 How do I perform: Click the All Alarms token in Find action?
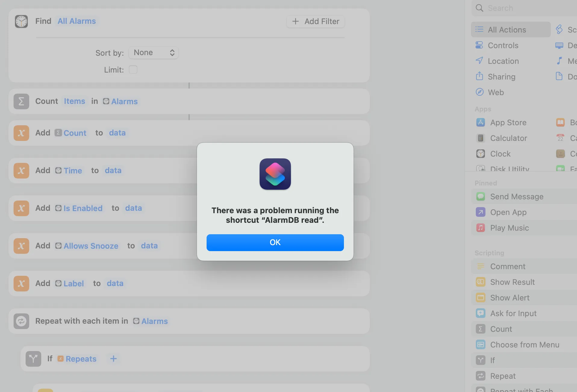point(76,21)
